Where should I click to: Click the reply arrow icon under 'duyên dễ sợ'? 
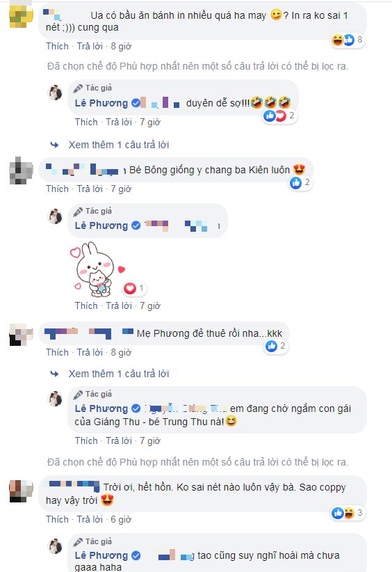click(x=55, y=145)
